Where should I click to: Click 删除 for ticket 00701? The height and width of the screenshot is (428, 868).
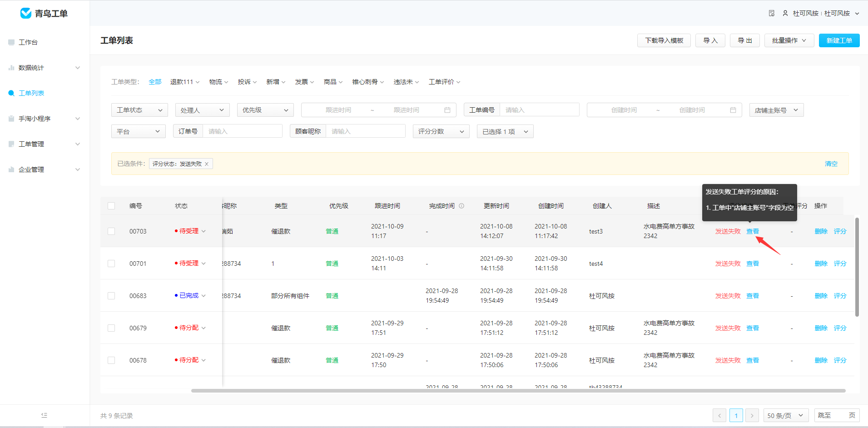(821, 264)
